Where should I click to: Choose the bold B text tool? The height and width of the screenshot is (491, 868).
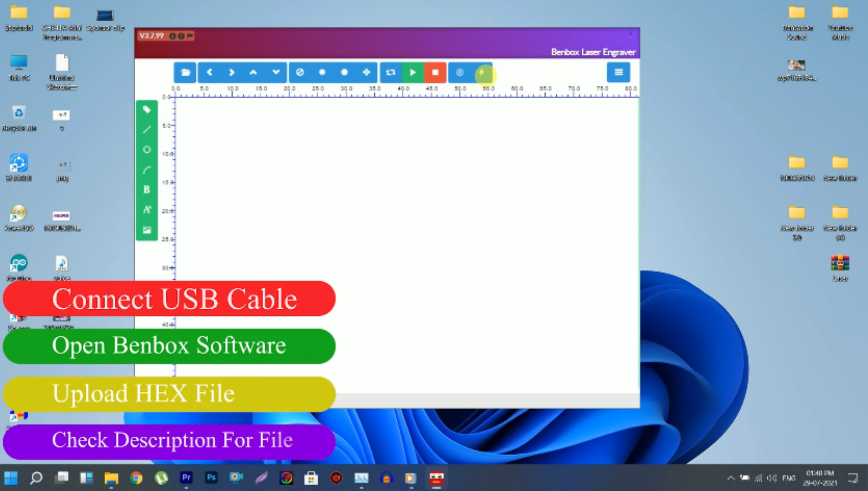pyautogui.click(x=147, y=190)
